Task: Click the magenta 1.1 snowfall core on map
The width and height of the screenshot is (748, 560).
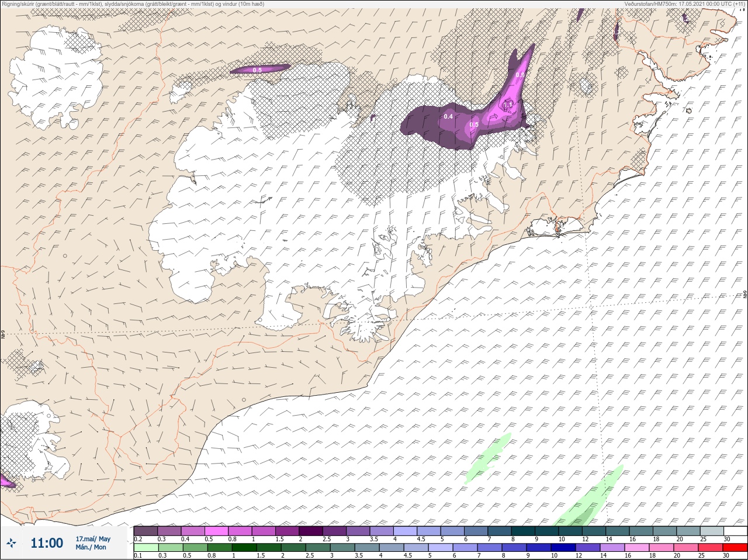Action: tap(508, 105)
